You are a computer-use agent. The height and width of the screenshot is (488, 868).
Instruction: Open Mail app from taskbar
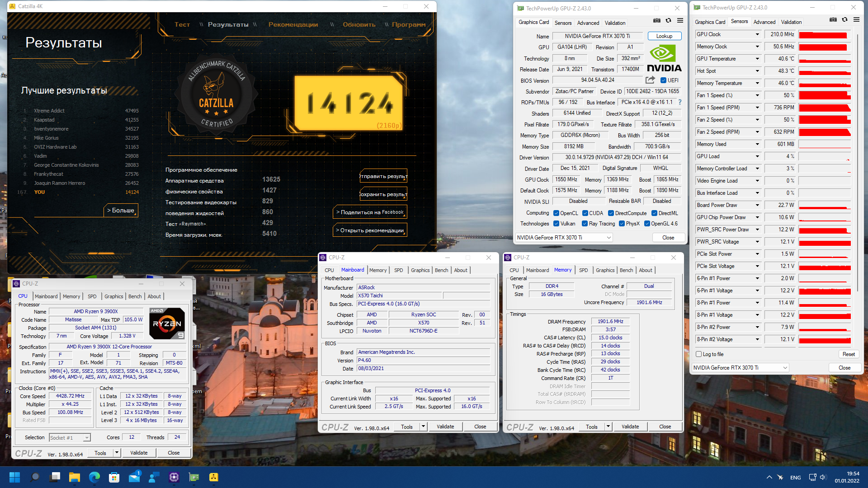134,477
